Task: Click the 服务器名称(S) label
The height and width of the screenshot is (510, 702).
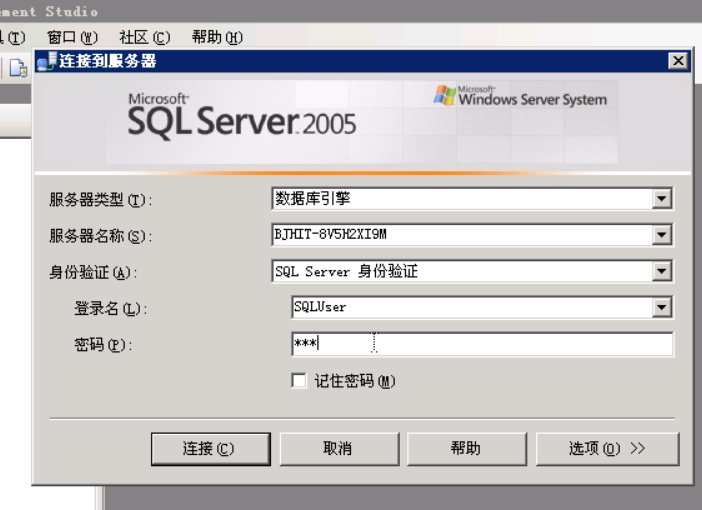Action: [x=101, y=236]
